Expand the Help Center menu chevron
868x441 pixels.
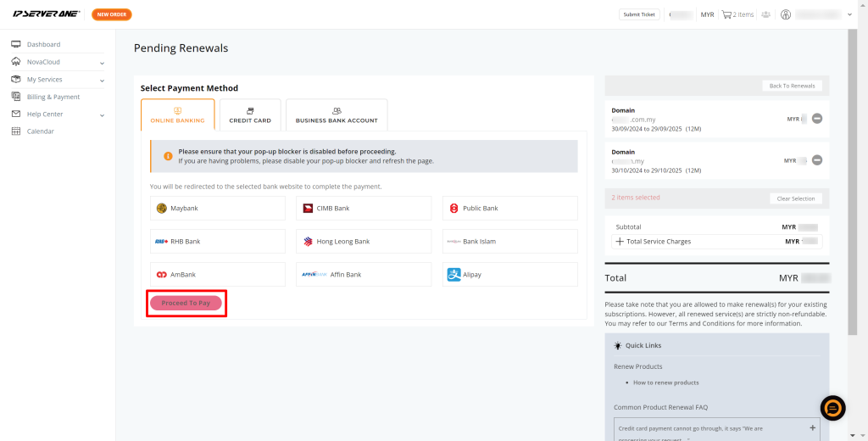[x=102, y=115]
